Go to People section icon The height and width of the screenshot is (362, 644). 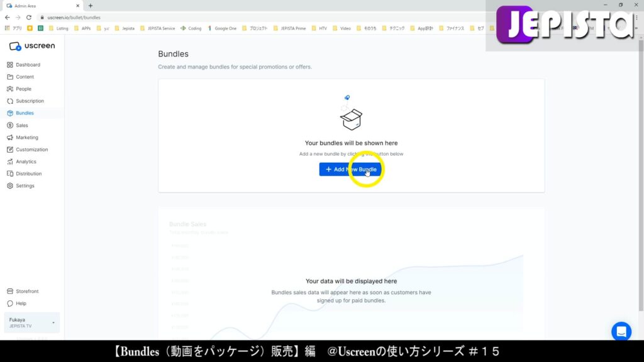click(x=10, y=89)
